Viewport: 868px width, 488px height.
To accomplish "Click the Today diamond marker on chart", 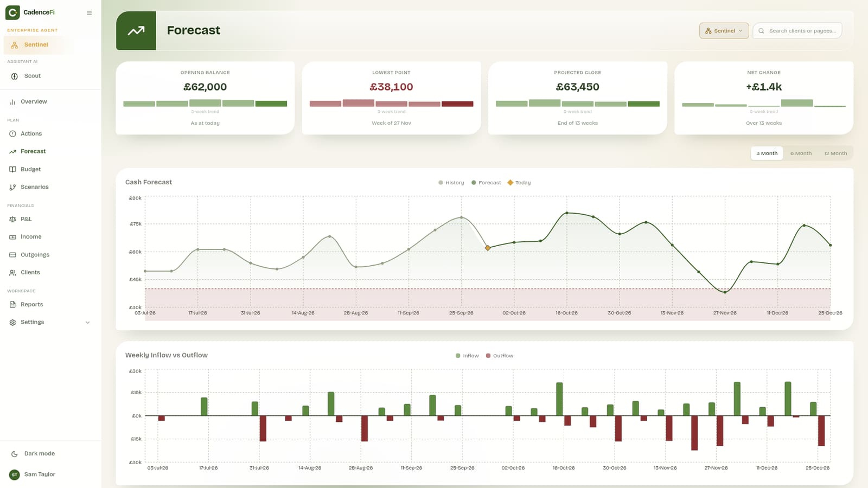I will [488, 248].
